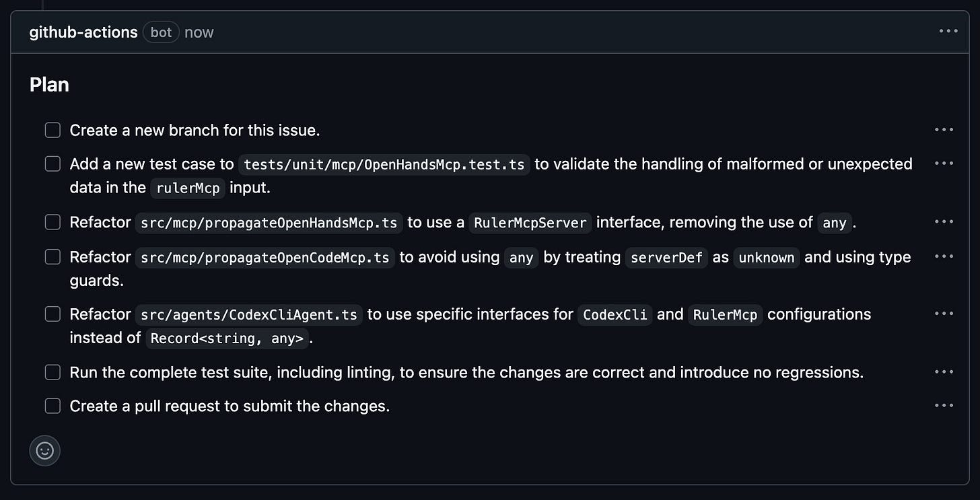This screenshot has height=500, width=980.
Task: Open options menu for the new branch task
Action: tap(944, 129)
